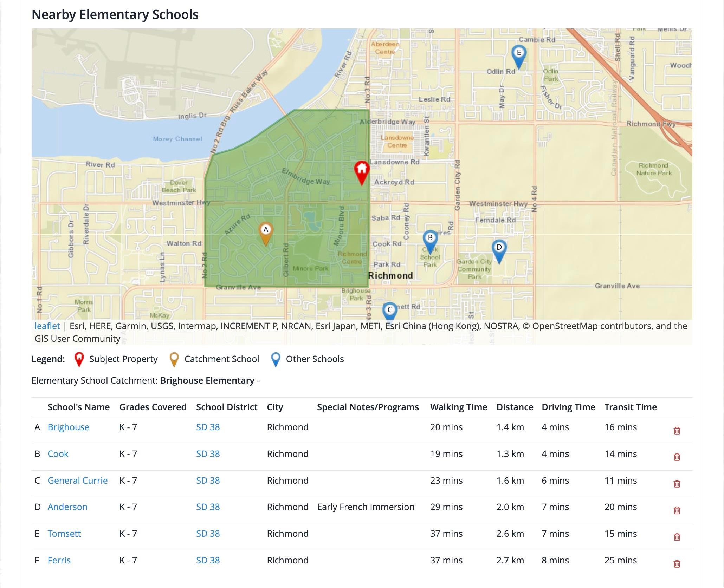Click blue map marker C near No 3 Rd
Viewport: 724px width, 588px height.
pyautogui.click(x=389, y=311)
